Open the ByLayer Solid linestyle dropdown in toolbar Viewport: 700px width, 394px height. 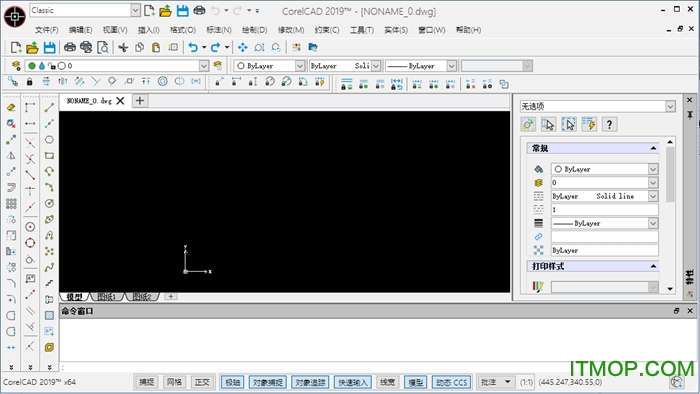coord(376,66)
